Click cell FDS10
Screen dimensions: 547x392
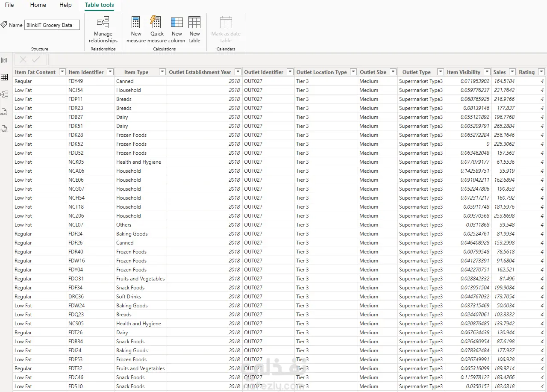pos(90,386)
